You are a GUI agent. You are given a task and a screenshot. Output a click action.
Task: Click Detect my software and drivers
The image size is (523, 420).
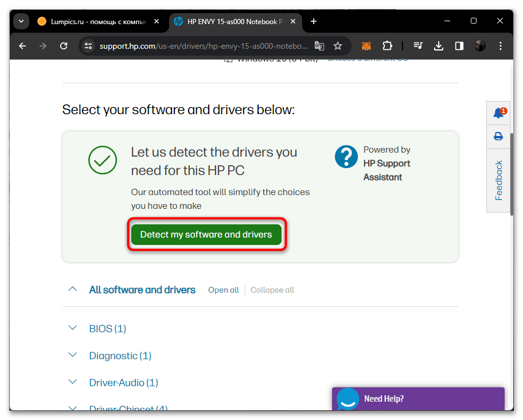pos(206,234)
